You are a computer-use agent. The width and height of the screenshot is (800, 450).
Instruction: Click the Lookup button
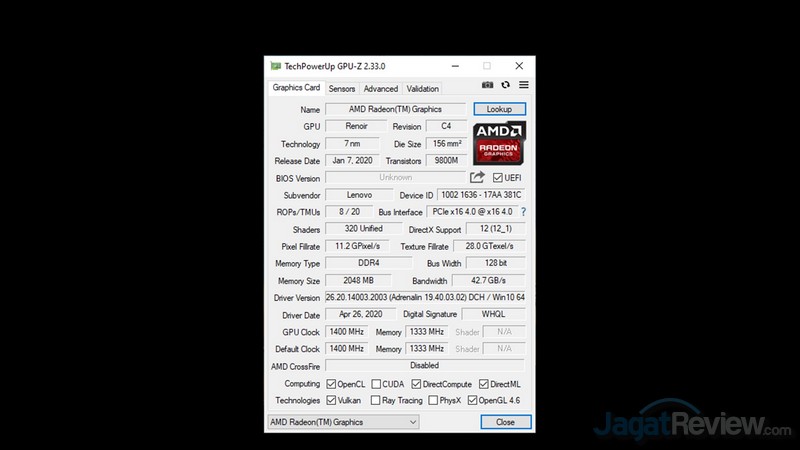point(499,109)
